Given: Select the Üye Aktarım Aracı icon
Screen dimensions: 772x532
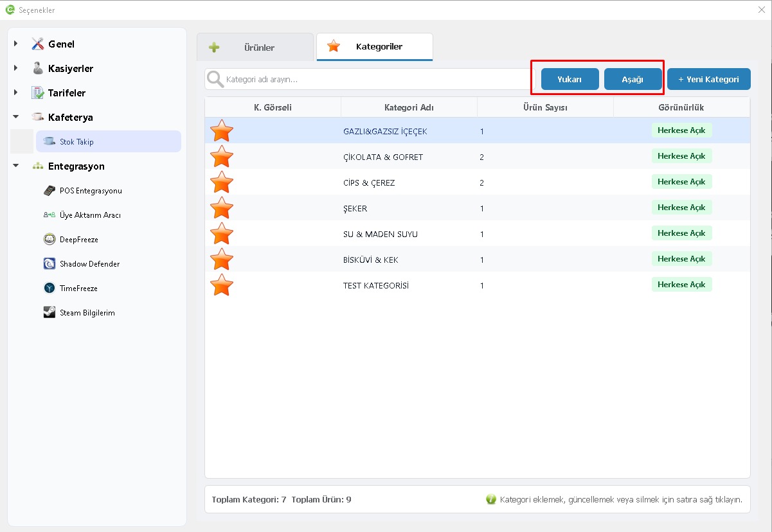Looking at the screenshot, I should pyautogui.click(x=49, y=215).
